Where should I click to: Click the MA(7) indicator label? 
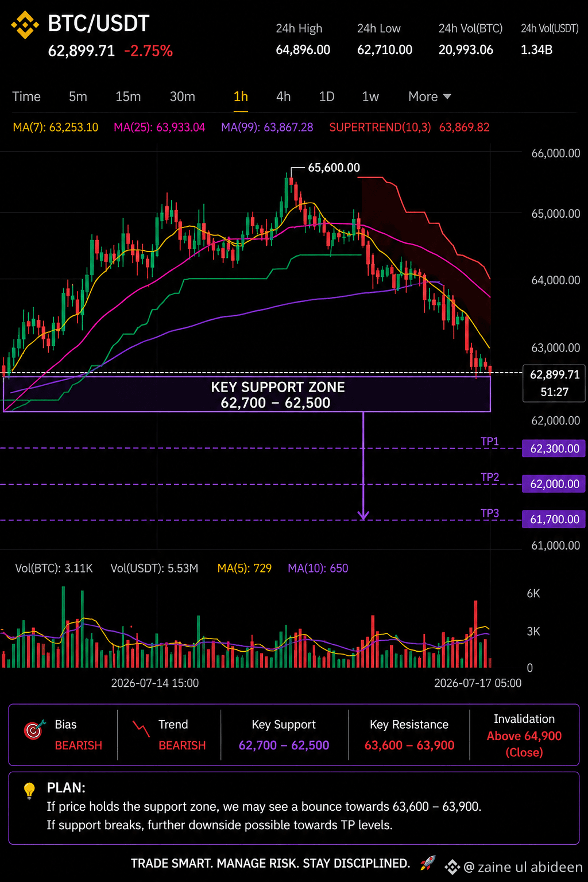coord(56,127)
